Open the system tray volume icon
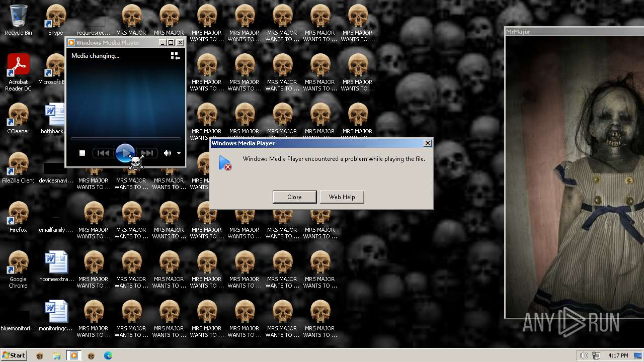Viewport: 644px width, 362px height. point(584,355)
